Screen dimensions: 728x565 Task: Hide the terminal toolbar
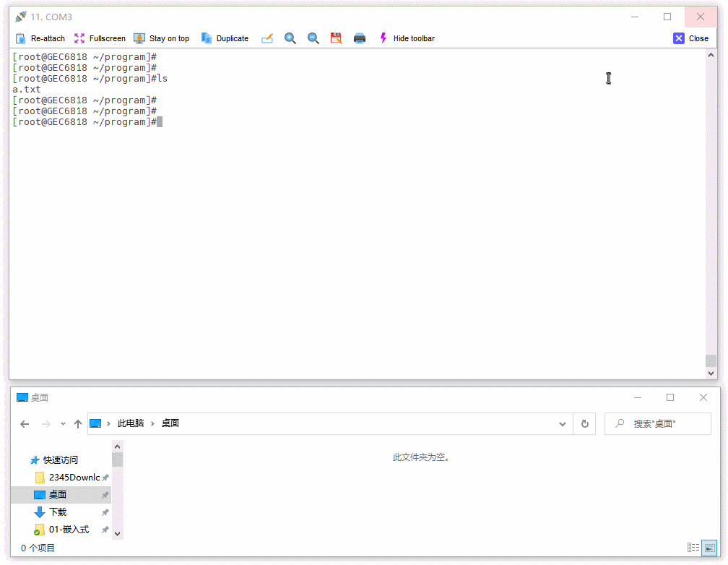(407, 38)
